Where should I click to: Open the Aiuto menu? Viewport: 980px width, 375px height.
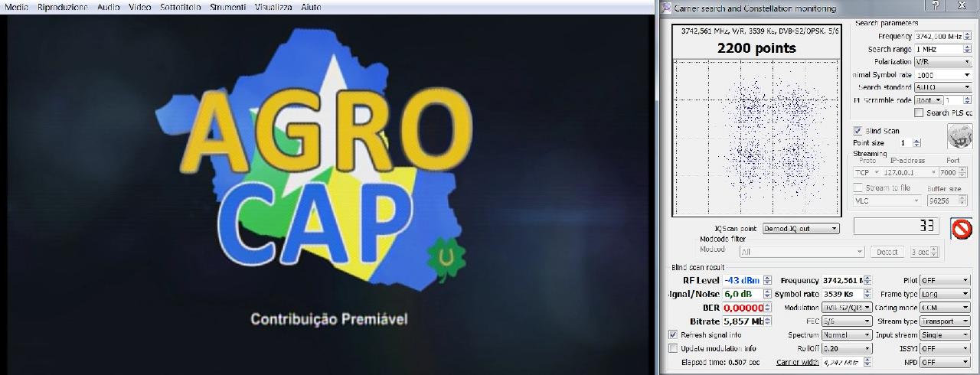pos(310,7)
